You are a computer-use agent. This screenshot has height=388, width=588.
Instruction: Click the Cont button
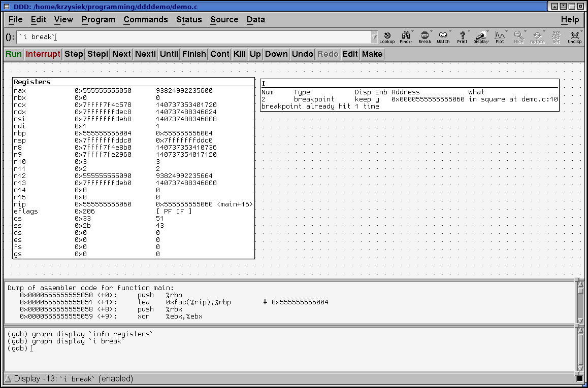(x=220, y=54)
